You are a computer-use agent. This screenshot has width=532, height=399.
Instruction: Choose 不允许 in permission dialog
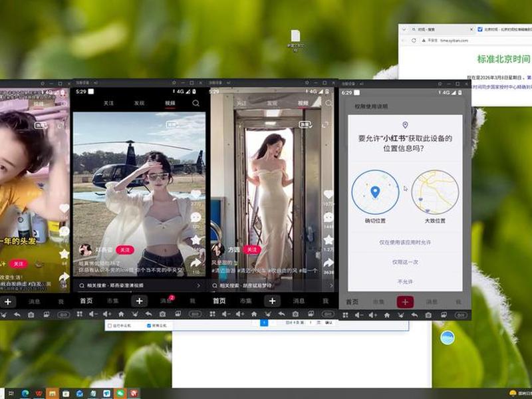[x=405, y=281]
